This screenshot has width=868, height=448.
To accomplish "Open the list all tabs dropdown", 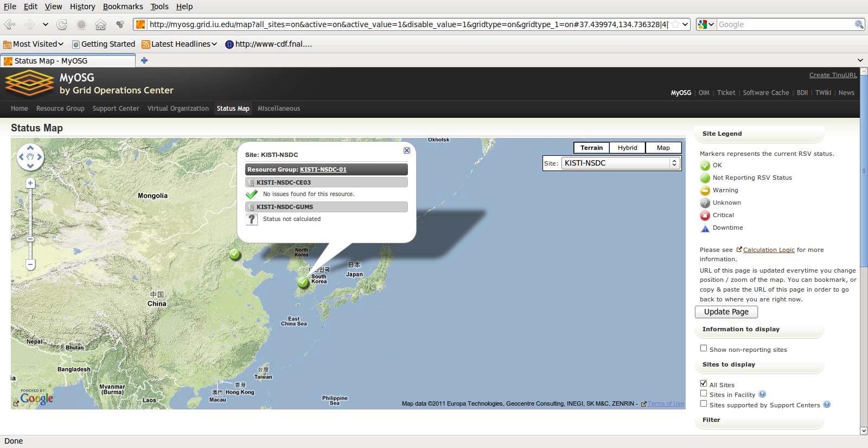I will tap(860, 60).
